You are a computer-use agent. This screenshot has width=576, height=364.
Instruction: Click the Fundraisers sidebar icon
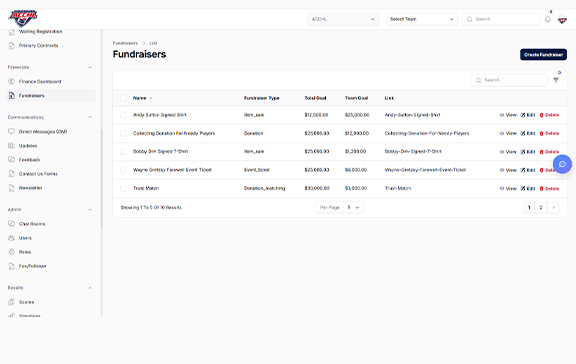click(x=11, y=95)
